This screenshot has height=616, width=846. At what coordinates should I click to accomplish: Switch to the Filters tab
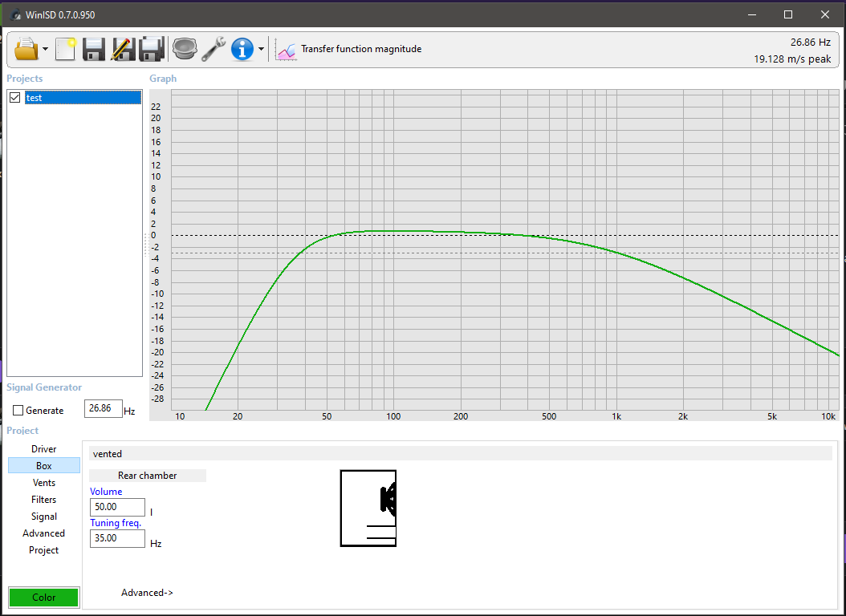pos(43,500)
